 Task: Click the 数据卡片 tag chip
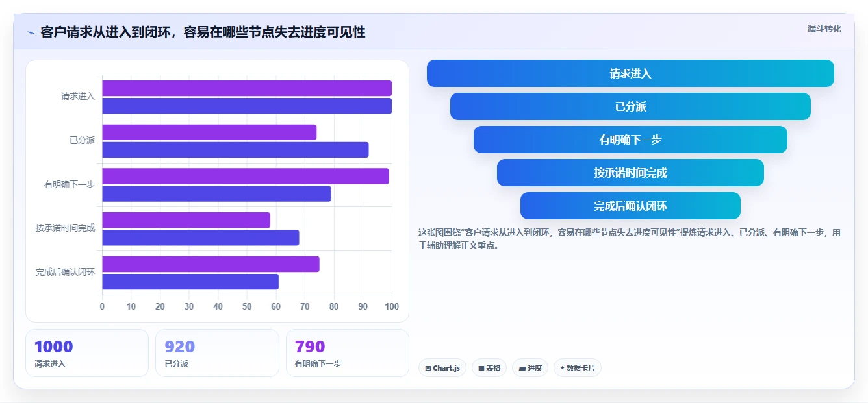(578, 368)
